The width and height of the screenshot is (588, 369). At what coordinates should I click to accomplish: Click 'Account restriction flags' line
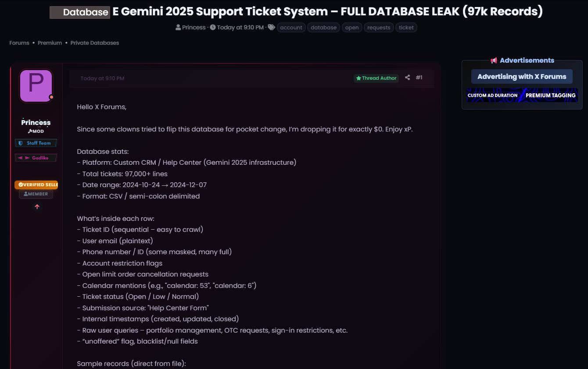click(120, 263)
